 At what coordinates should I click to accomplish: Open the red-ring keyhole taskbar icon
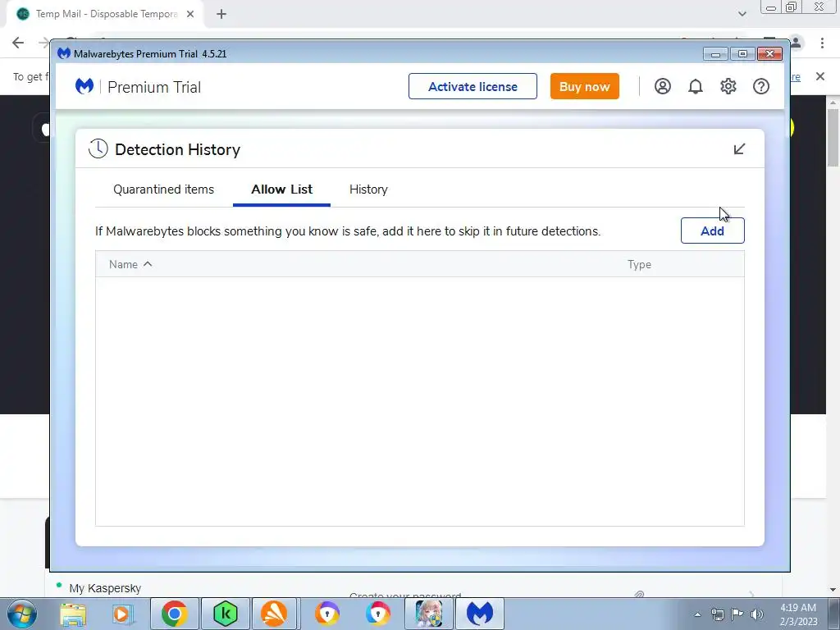pos(377,614)
